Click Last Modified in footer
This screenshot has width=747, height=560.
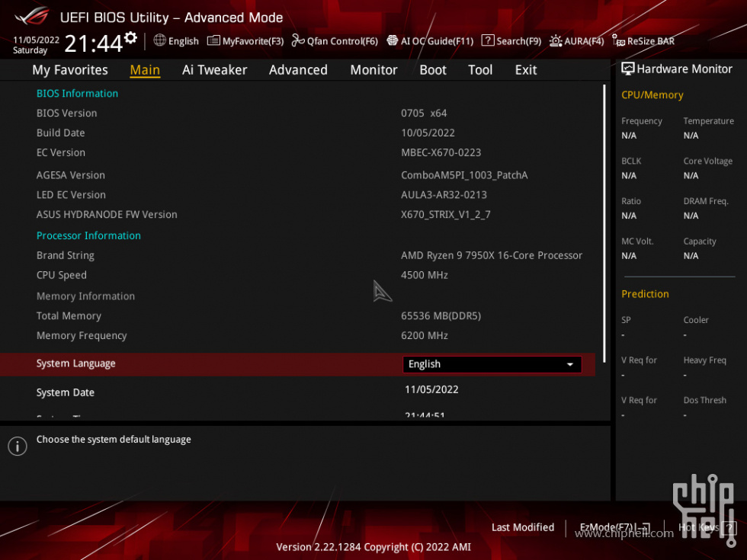[523, 527]
